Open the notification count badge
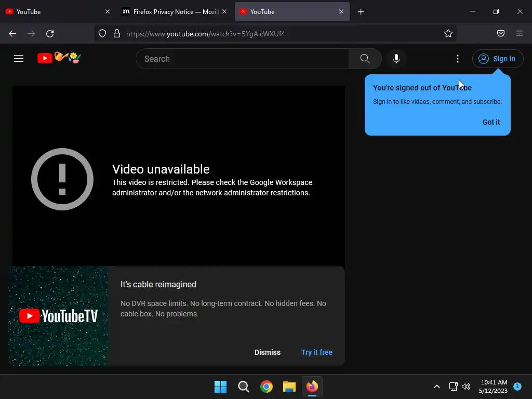The image size is (532, 399). pos(517,386)
